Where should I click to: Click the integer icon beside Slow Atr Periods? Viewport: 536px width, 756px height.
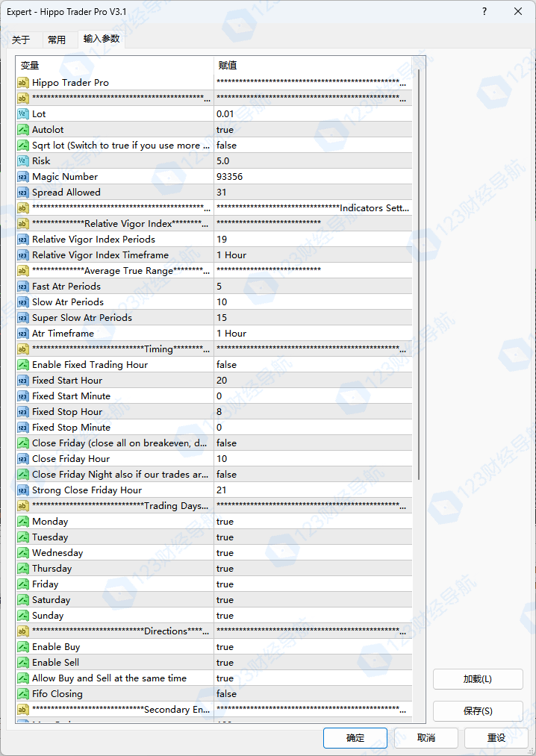22,302
